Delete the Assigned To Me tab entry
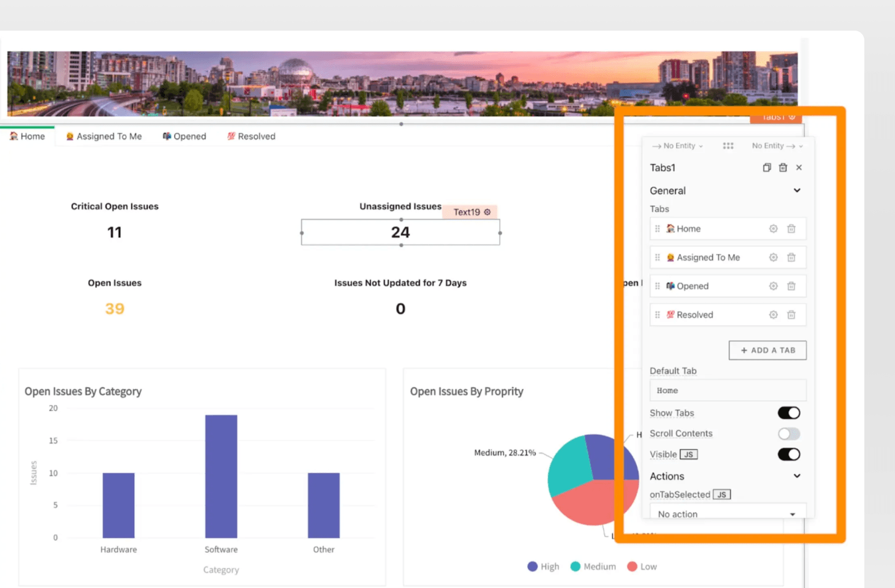 click(x=791, y=257)
